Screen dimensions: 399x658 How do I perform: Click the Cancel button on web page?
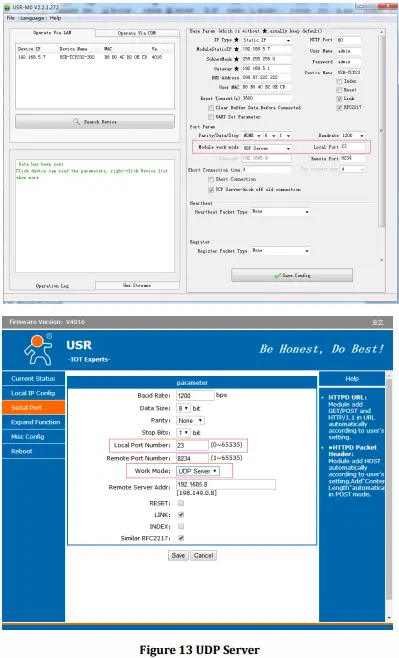[x=203, y=556]
